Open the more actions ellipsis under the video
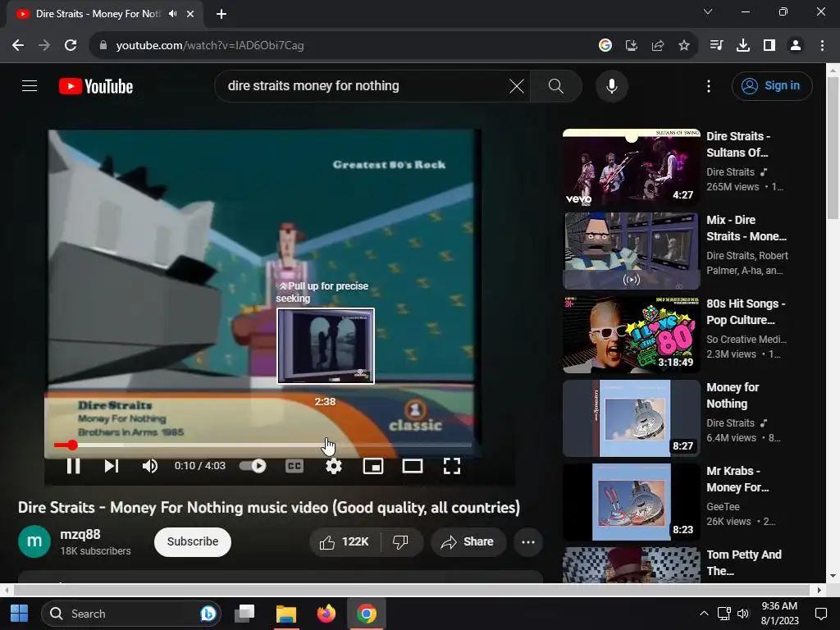The image size is (840, 630). [528, 542]
